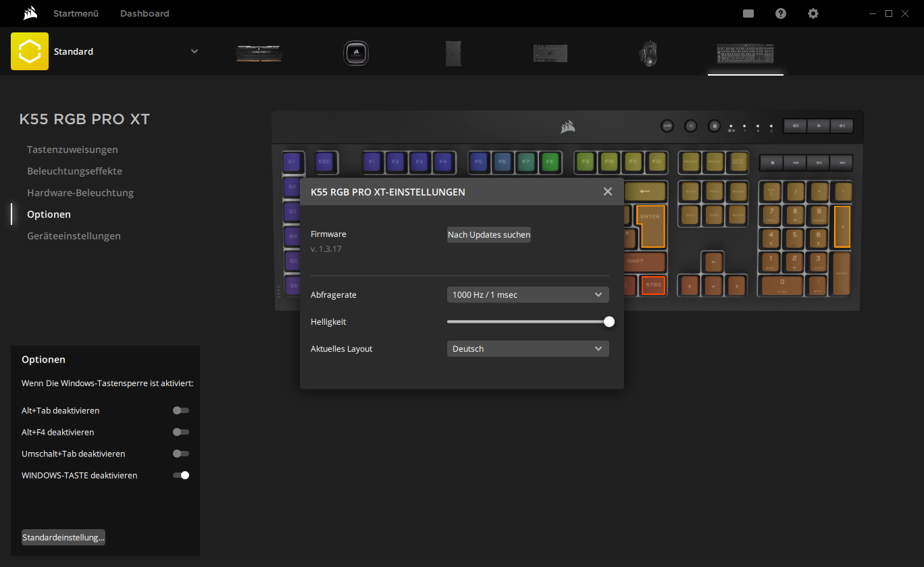Viewport: 924px width, 567px height.
Task: Click the firmware version v. 1.3.17 text
Action: [326, 249]
